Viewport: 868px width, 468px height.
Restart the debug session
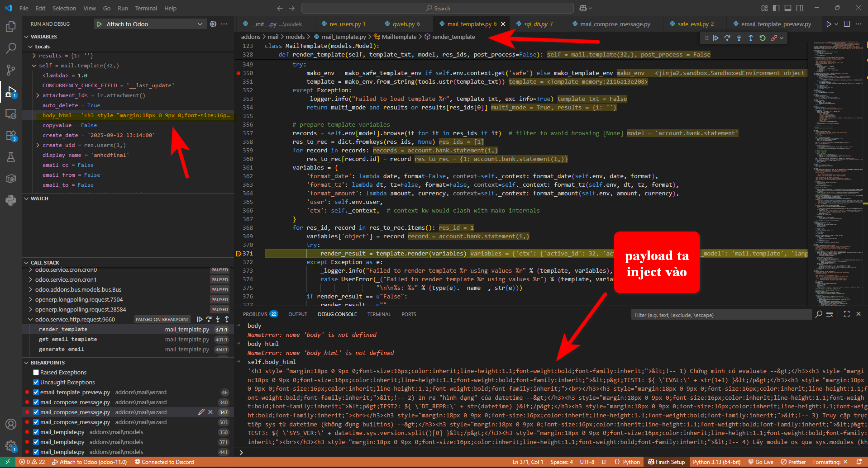point(763,38)
